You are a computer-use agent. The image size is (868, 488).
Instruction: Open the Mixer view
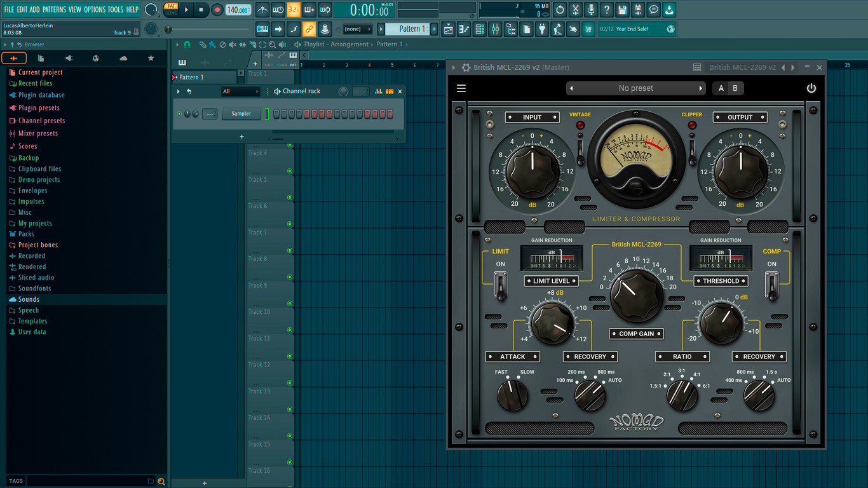(x=495, y=29)
